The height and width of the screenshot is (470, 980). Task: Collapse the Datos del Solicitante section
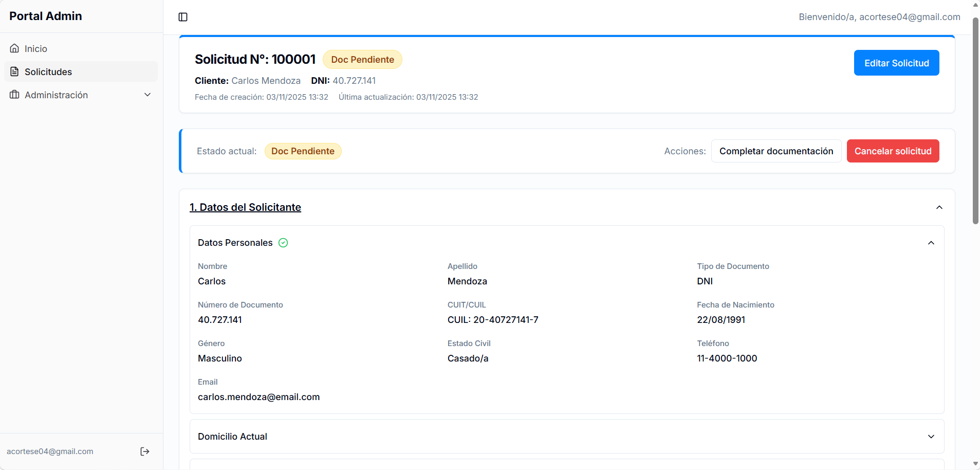[938, 207]
